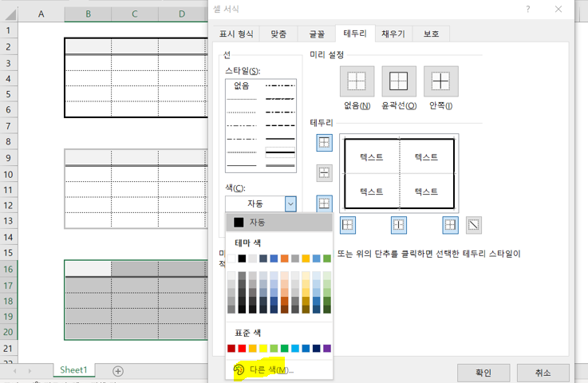Pick white theme color swatch
This screenshot has height=383, width=588.
pos(231,259)
